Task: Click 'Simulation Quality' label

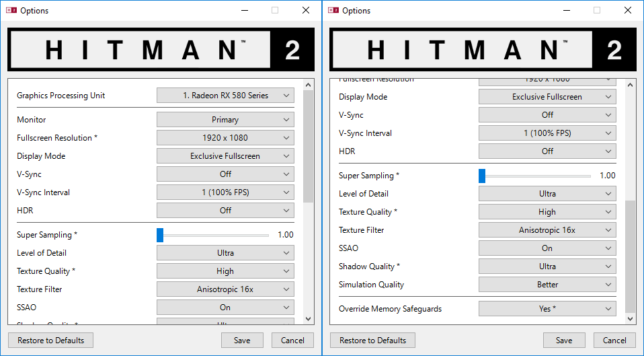Action: click(371, 285)
